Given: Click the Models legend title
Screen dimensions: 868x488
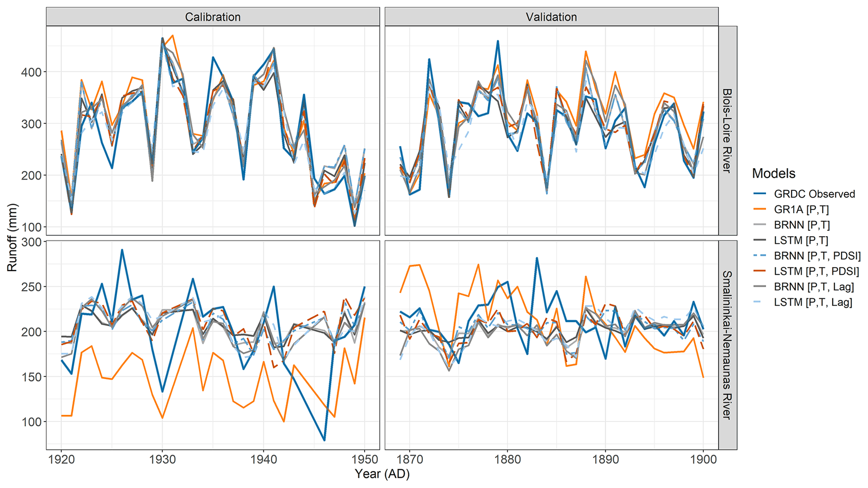Looking at the screenshot, I should 774,173.
